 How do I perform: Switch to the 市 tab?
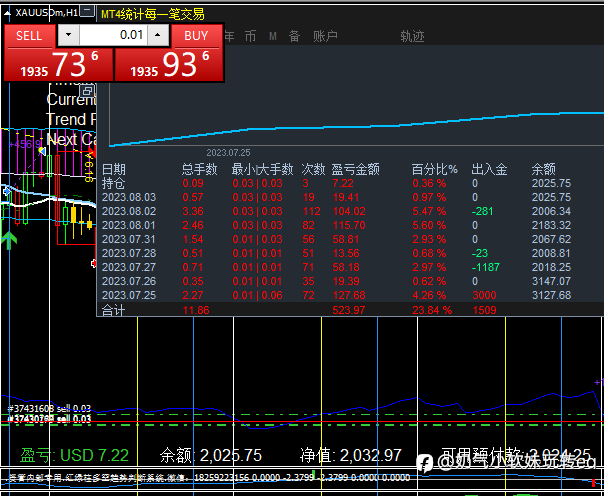point(250,37)
